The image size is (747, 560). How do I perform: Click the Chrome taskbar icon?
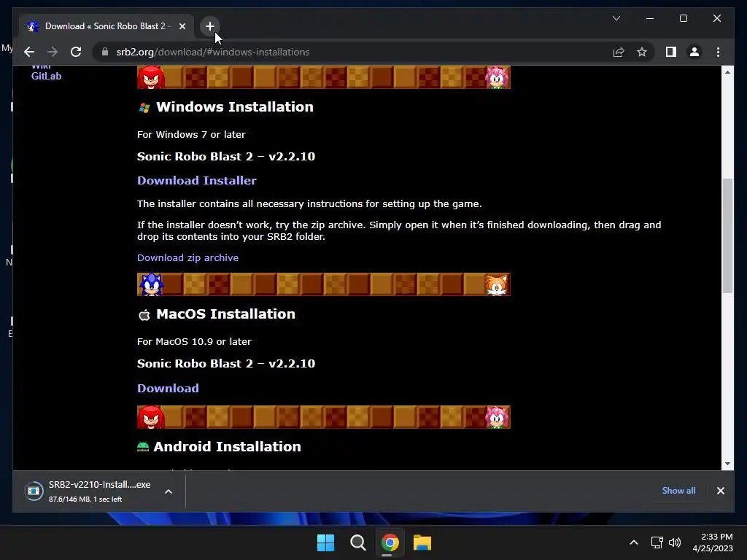390,542
